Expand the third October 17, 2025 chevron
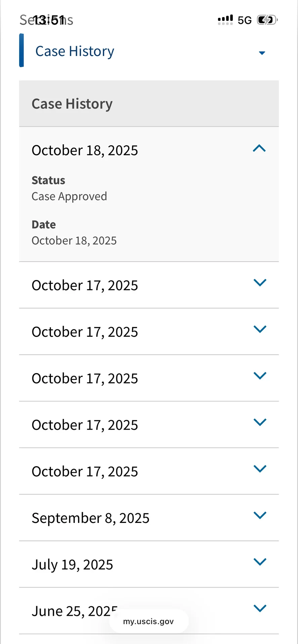 pyautogui.click(x=260, y=376)
